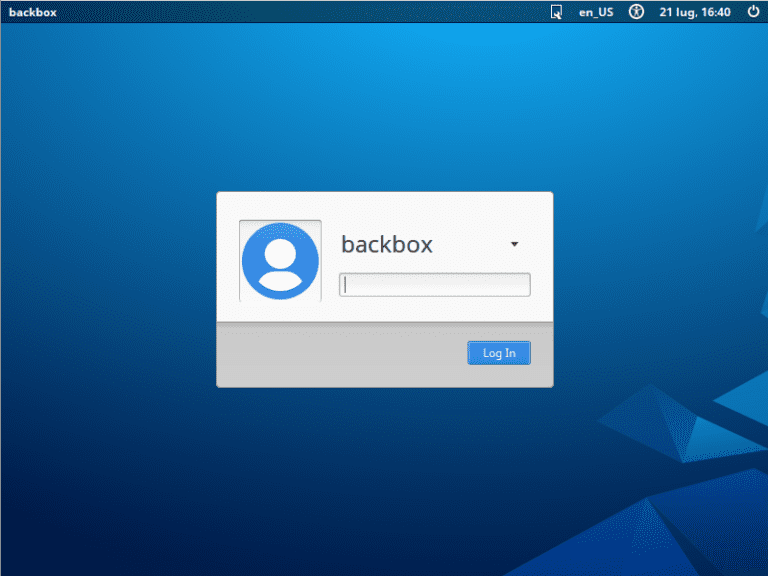Viewport: 768px width, 576px height.
Task: Expand the user selection dropdown arrow
Action: pyautogui.click(x=514, y=244)
